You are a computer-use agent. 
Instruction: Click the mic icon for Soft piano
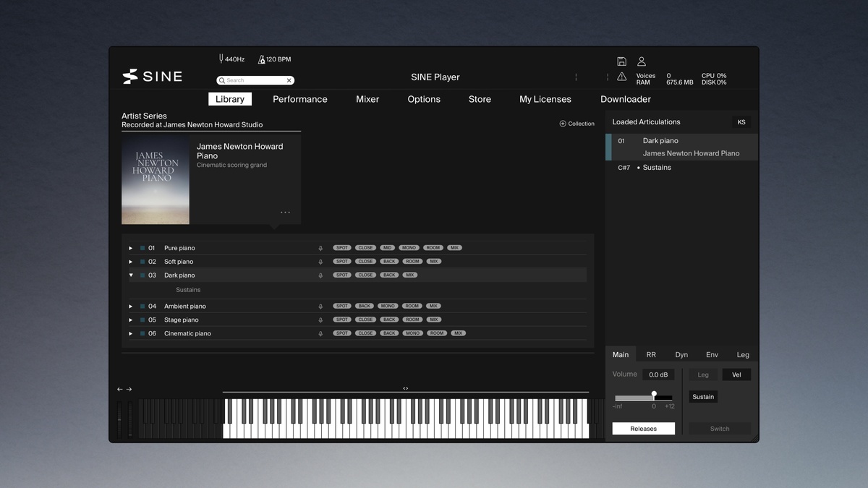[x=320, y=262]
